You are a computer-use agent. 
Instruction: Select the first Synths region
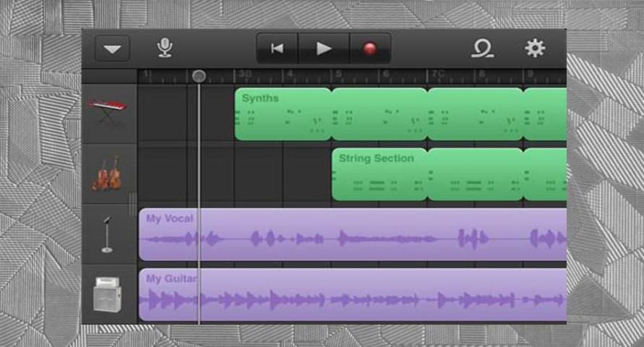283,114
